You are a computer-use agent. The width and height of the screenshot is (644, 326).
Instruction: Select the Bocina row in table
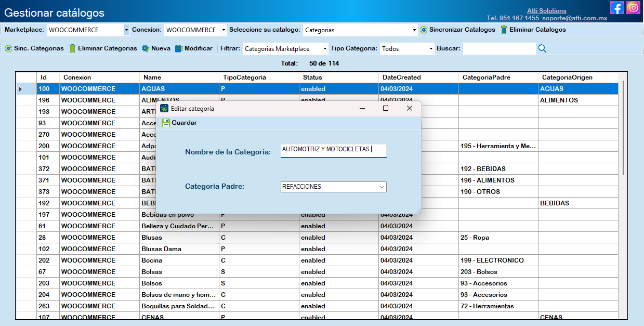[x=152, y=260]
